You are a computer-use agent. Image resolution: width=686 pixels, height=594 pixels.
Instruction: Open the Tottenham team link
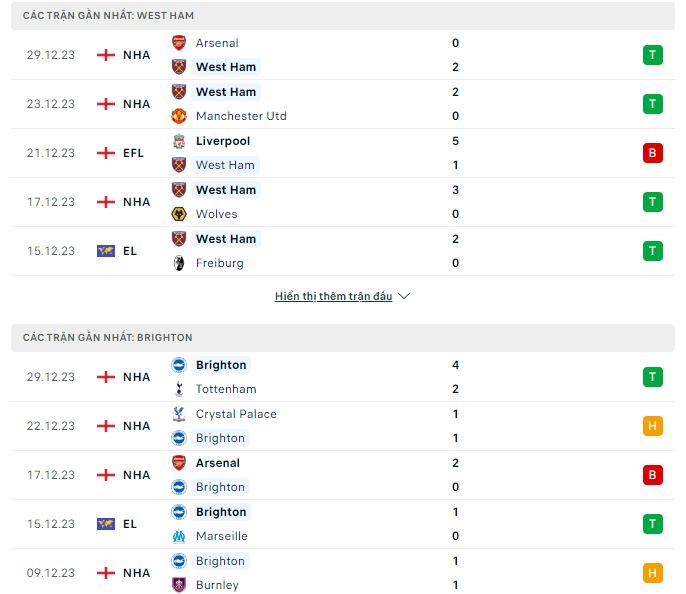(226, 389)
